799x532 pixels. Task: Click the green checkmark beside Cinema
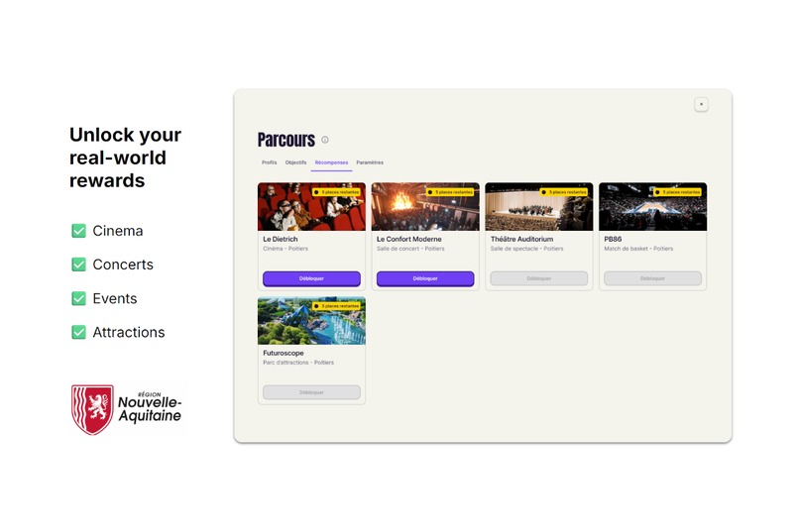pyautogui.click(x=78, y=231)
